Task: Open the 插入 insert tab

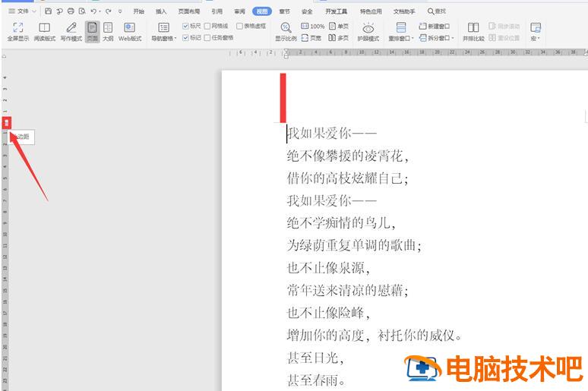Action: click(161, 11)
